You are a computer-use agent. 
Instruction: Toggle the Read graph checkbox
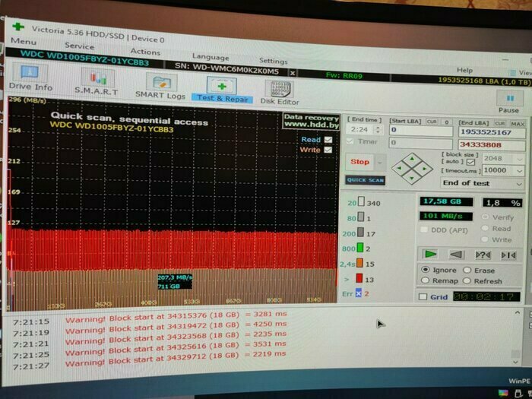328,139
